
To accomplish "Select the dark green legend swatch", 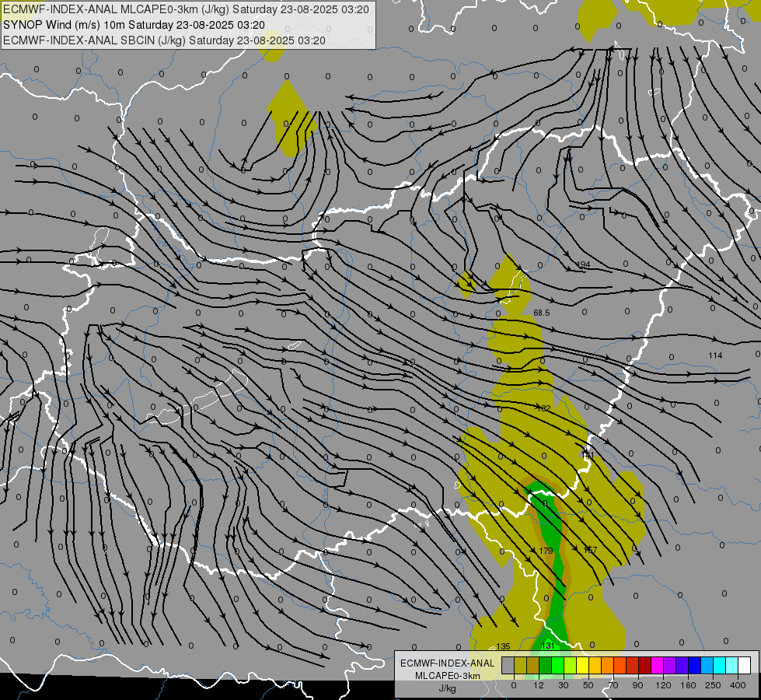I will [x=546, y=665].
